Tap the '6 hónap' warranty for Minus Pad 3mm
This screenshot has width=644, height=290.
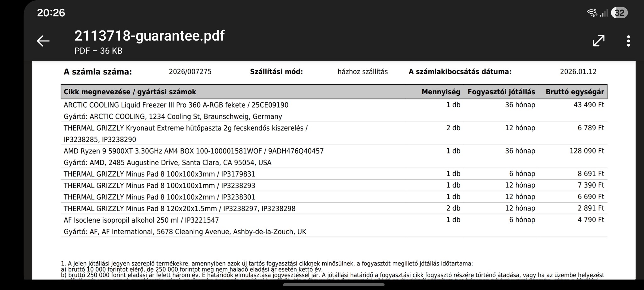[522, 174]
